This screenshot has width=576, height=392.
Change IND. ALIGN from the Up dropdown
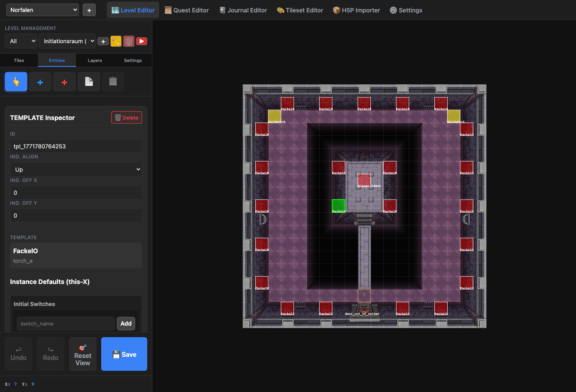click(x=76, y=169)
